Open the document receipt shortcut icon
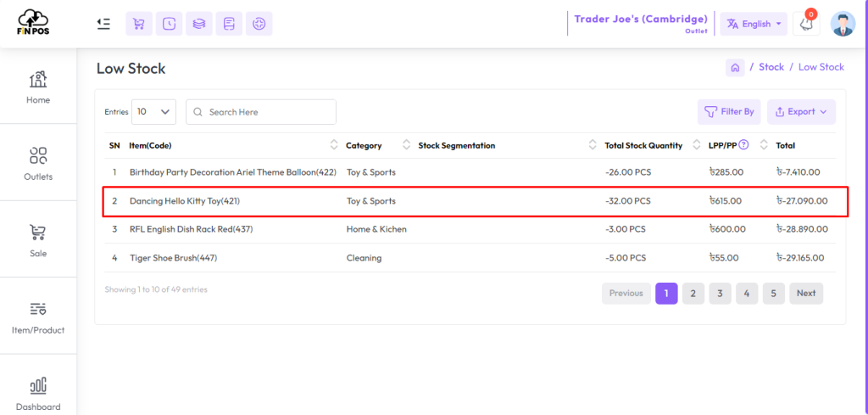The height and width of the screenshot is (415, 868). [229, 24]
